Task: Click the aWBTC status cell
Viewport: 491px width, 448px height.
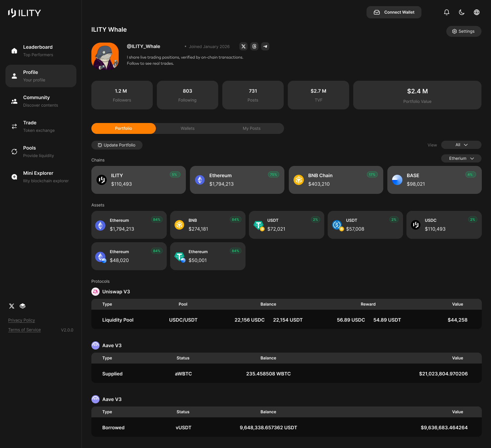Action: [x=183, y=374]
